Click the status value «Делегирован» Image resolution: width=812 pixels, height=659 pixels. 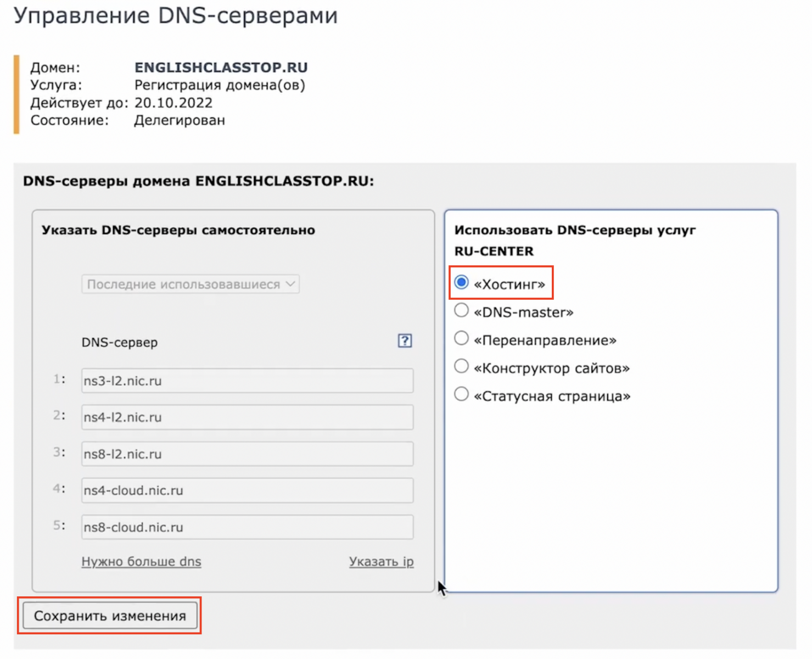click(x=180, y=120)
